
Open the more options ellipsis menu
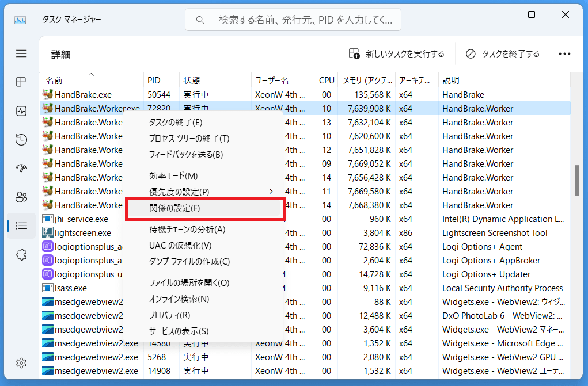[x=564, y=54]
